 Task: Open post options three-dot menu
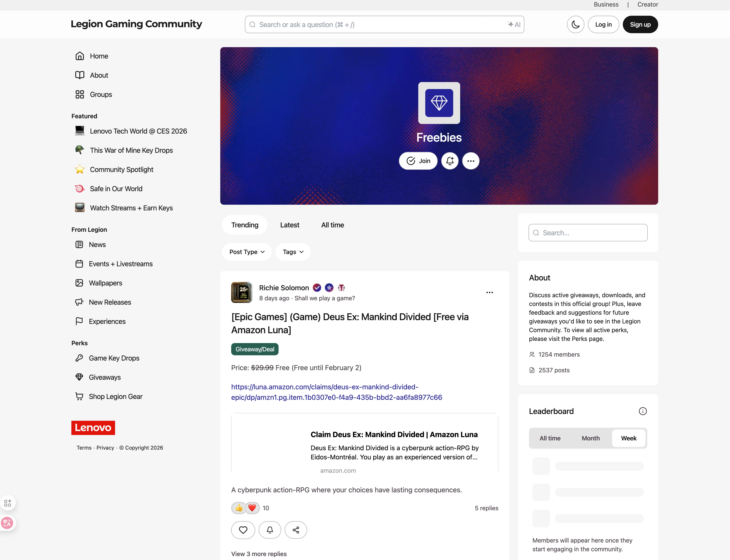[489, 292]
